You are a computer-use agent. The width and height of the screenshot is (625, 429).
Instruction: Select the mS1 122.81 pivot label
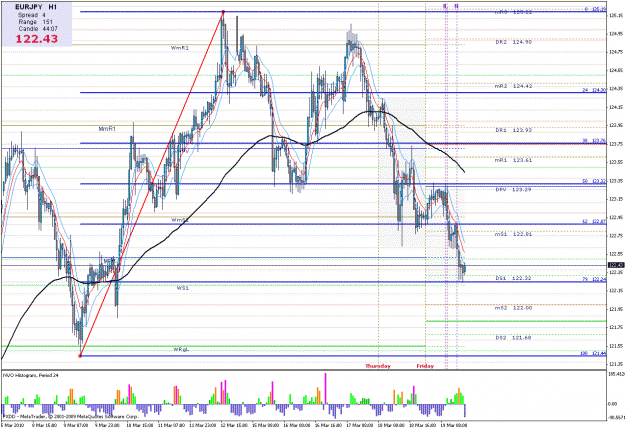pos(513,234)
